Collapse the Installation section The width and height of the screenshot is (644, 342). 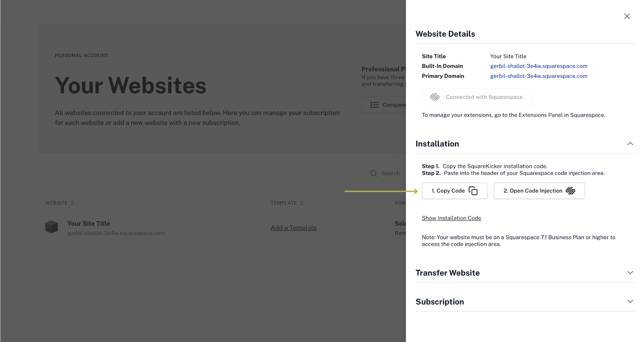pyautogui.click(x=630, y=144)
